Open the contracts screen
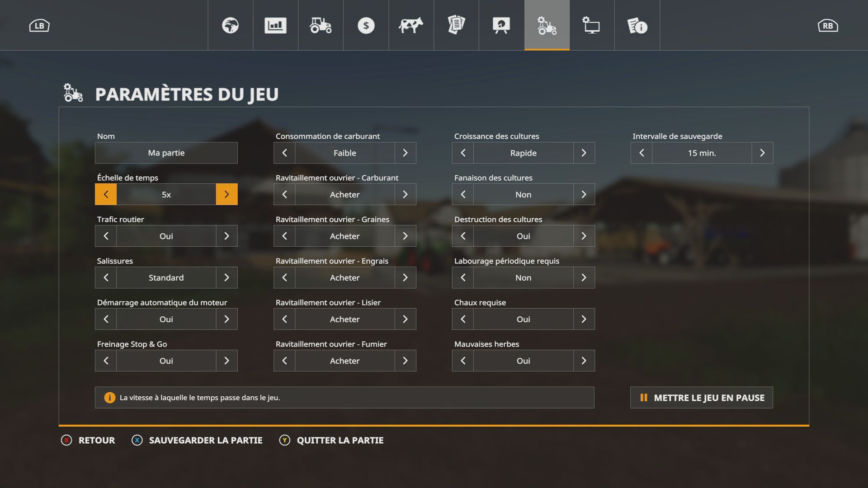 point(456,26)
